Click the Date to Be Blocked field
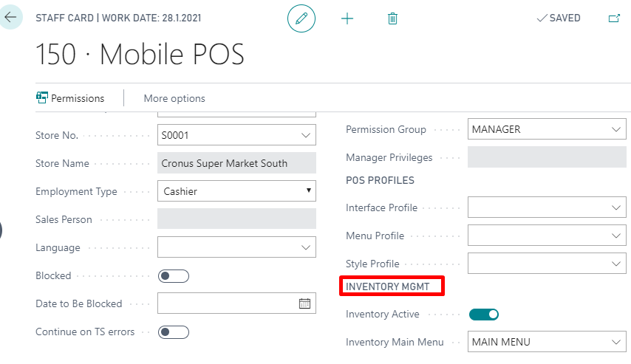This screenshot has height=364, width=631. pos(226,303)
